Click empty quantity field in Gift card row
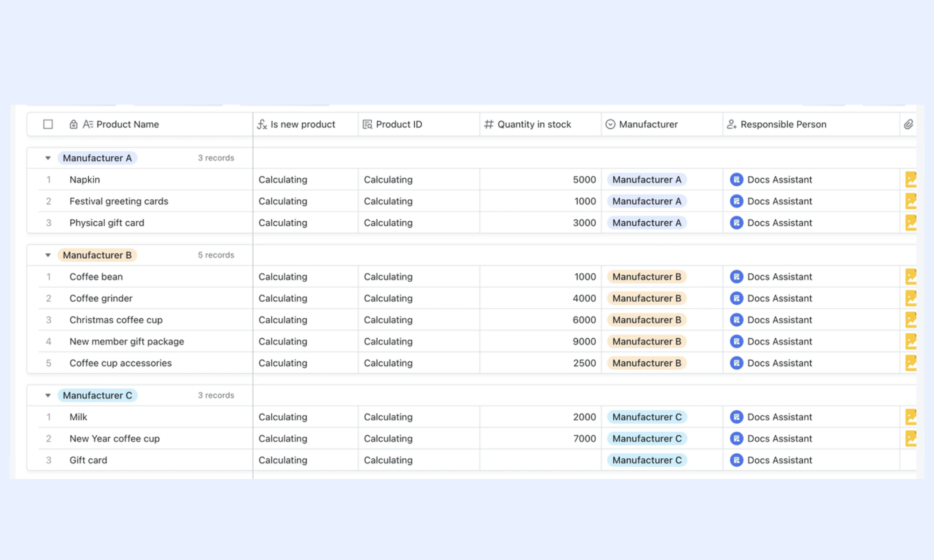This screenshot has width=934, height=560. [540, 460]
